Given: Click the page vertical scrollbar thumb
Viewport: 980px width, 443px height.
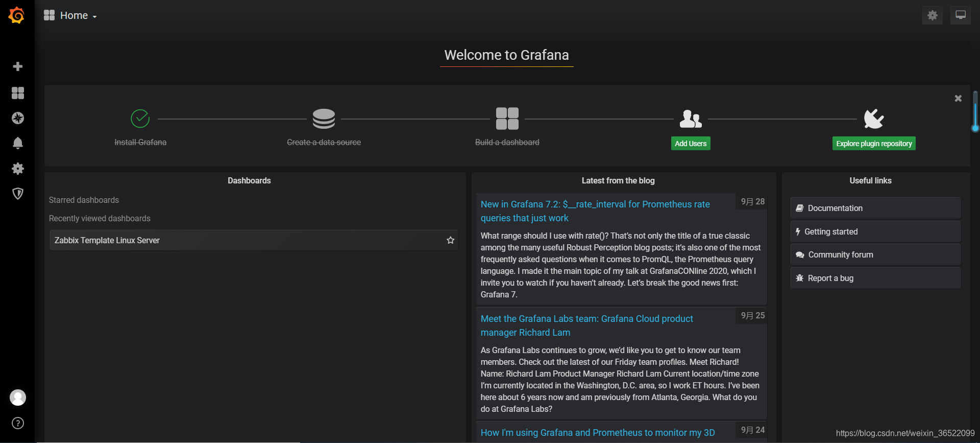Looking at the screenshot, I should click(x=975, y=111).
